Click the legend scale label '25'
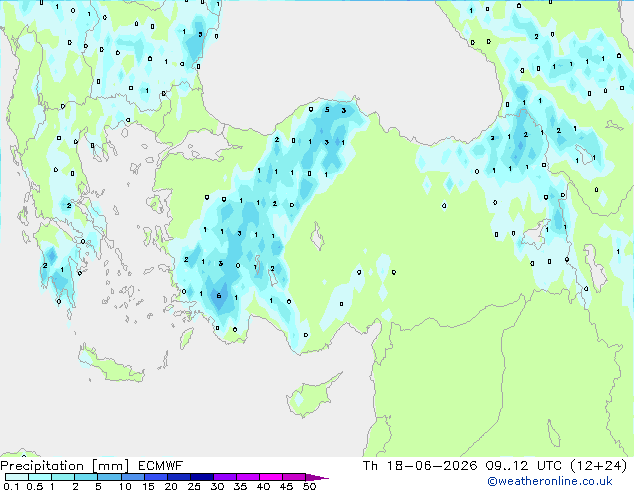The image size is (634, 490). tap(194, 486)
